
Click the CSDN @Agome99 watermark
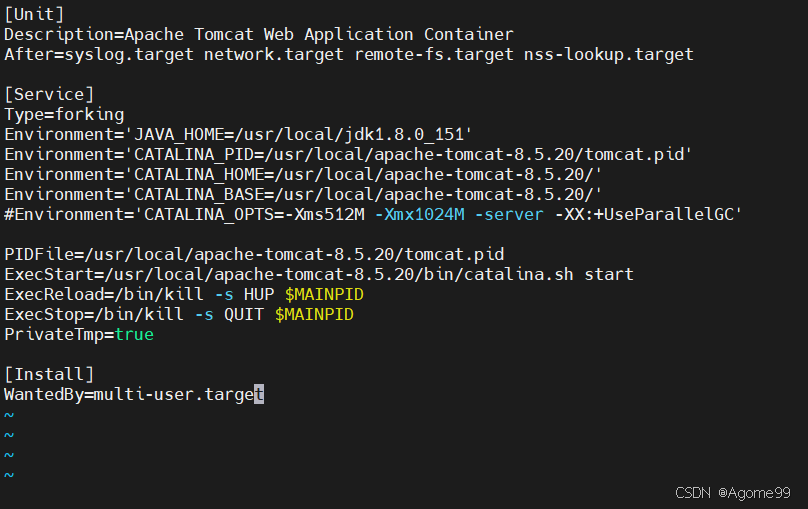click(733, 493)
